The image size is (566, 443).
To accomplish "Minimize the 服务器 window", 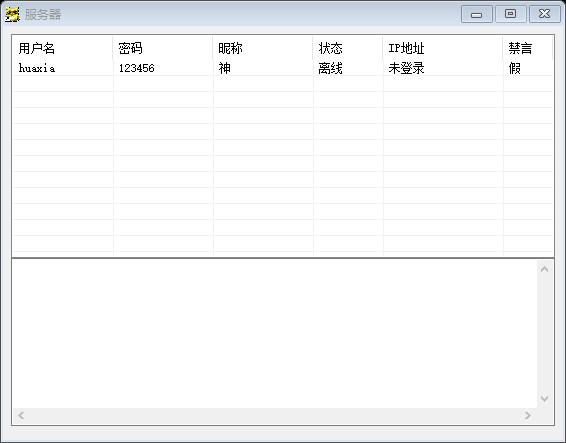I will tap(476, 14).
